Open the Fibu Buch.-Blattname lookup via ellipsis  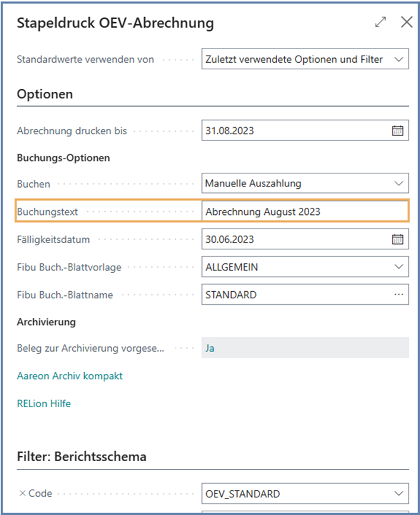tap(399, 294)
